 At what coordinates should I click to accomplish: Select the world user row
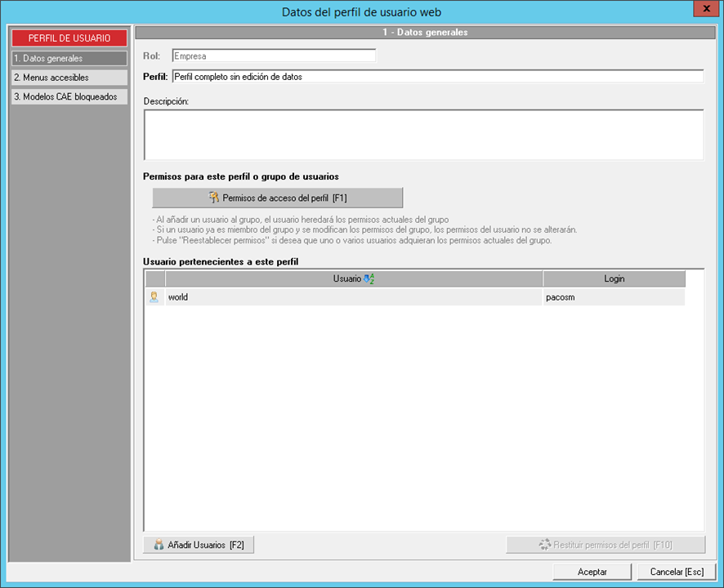353,297
